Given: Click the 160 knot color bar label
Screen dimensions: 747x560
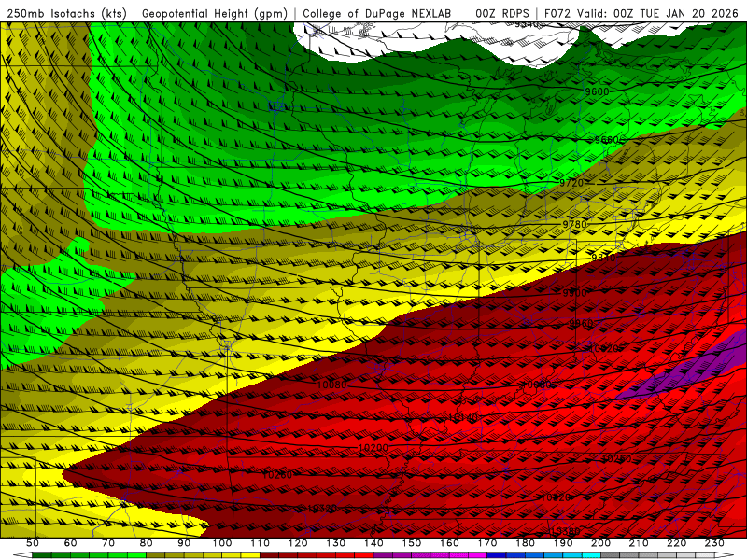Looking at the screenshot, I should tap(449, 543).
